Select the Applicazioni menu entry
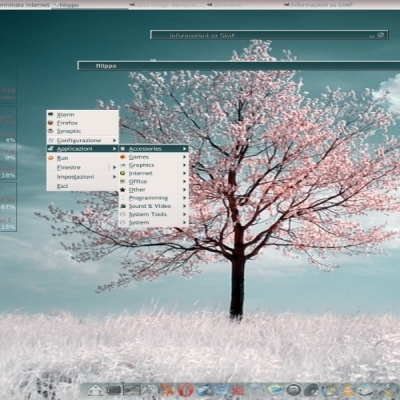The image size is (400, 400). [83, 149]
